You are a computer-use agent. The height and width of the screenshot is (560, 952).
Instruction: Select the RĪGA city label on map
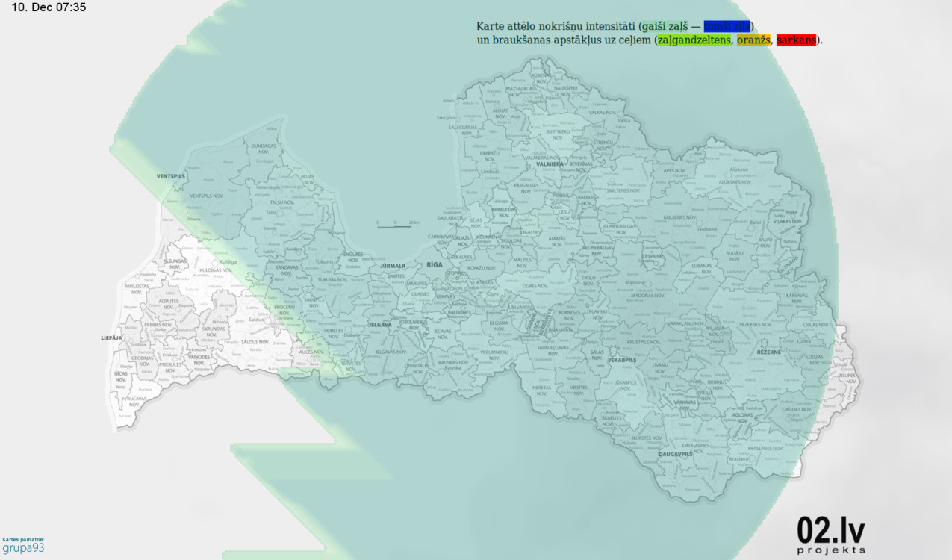(x=435, y=265)
